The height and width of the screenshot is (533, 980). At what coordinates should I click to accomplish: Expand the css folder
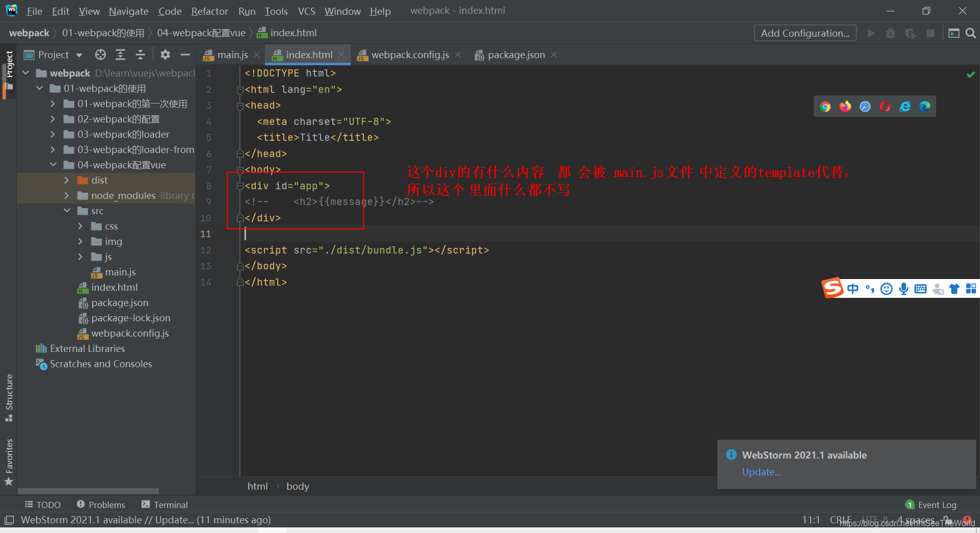pos(81,226)
